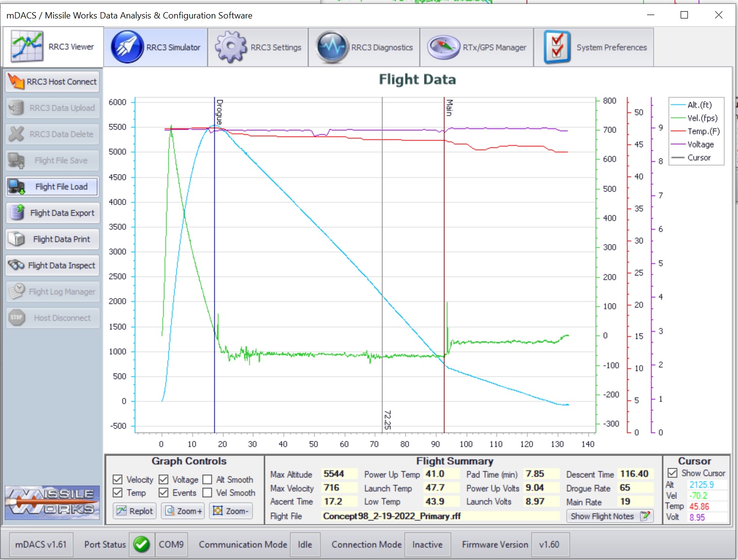
Task: Disable the Show Cursor checkbox
Action: click(673, 473)
